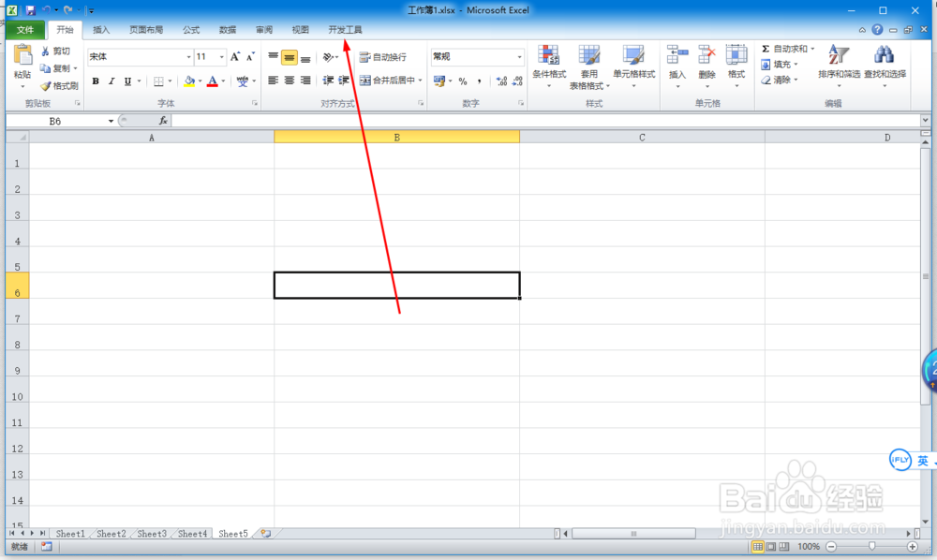Switch to the Insert (插入) tab
The image size is (937, 560).
point(101,30)
